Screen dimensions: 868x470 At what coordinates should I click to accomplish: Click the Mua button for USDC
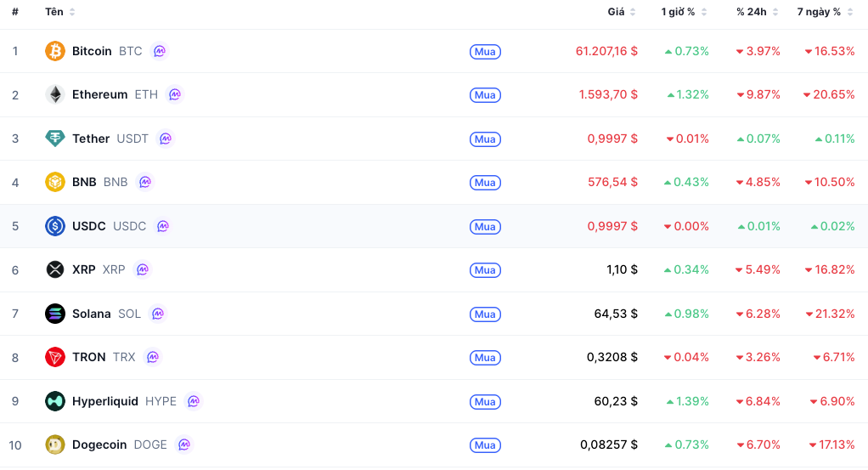point(485,227)
